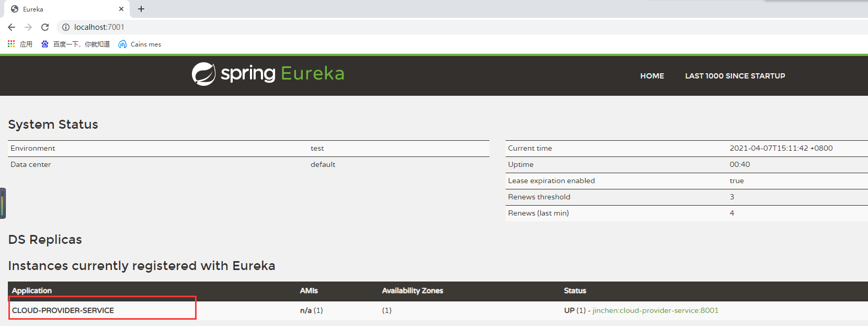The width and height of the screenshot is (868, 326).
Task: Click the n/a (1) AMIs cell
Action: coord(312,310)
